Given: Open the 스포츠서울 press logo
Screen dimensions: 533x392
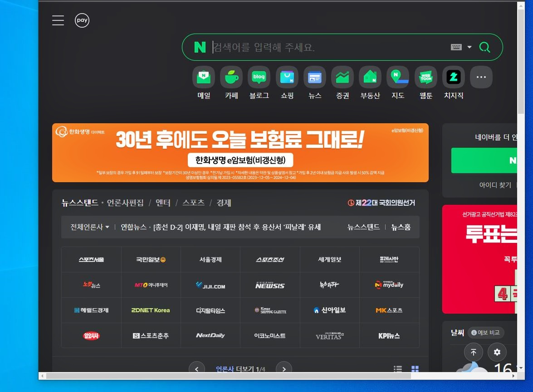Looking at the screenshot, I should point(91,260).
